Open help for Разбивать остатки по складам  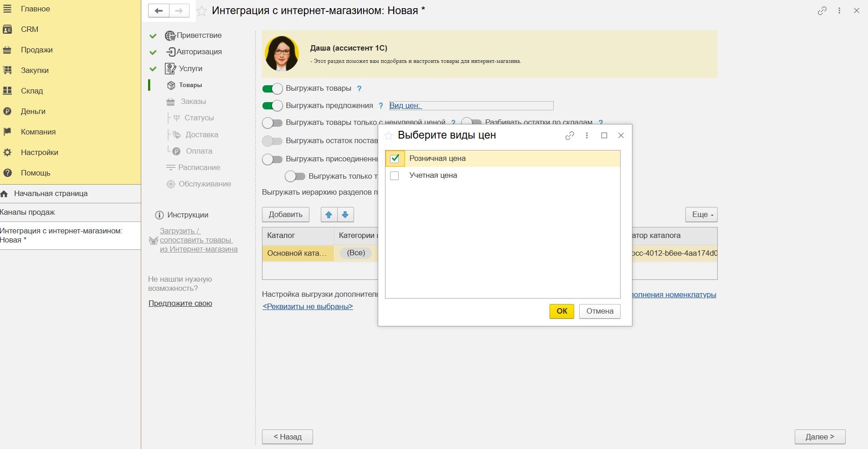tap(601, 122)
